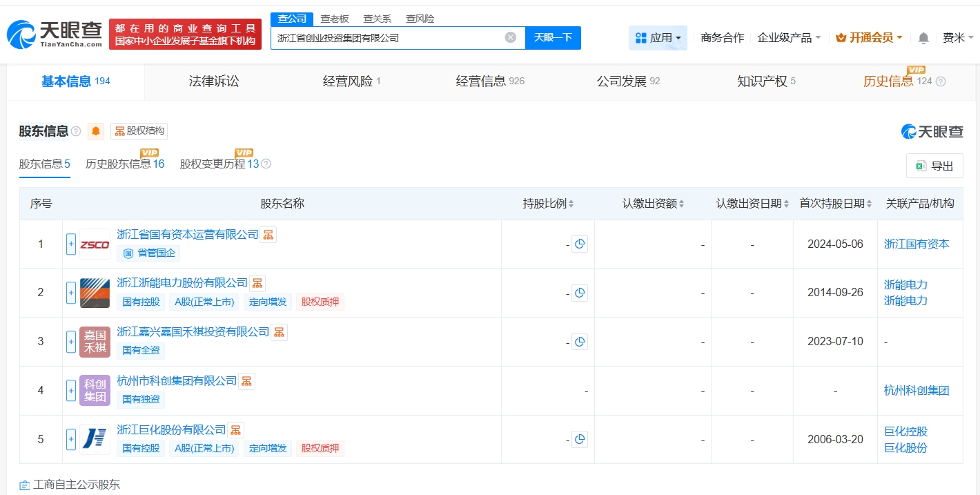
Task: Expand the 开通会员 dropdown
Action: coord(869,38)
